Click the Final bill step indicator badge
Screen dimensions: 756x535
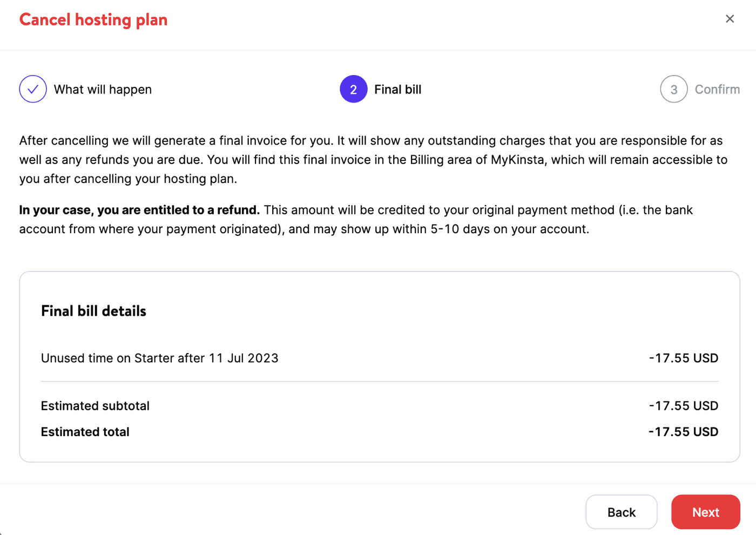pos(353,89)
